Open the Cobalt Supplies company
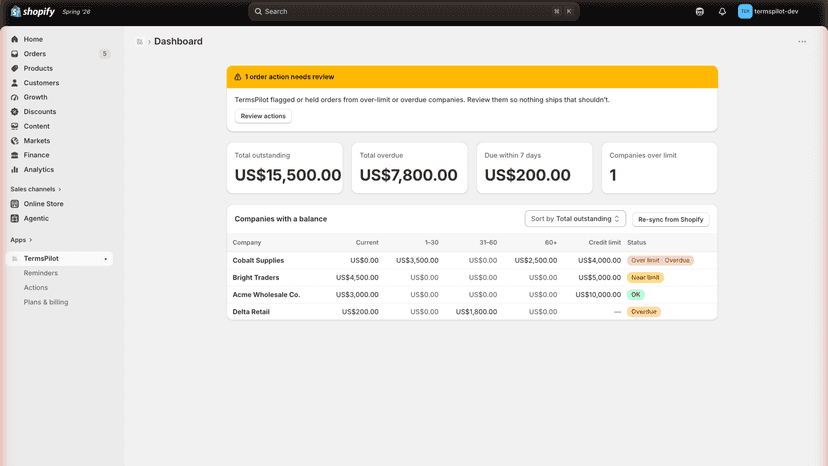The height and width of the screenshot is (466, 828). 258,260
